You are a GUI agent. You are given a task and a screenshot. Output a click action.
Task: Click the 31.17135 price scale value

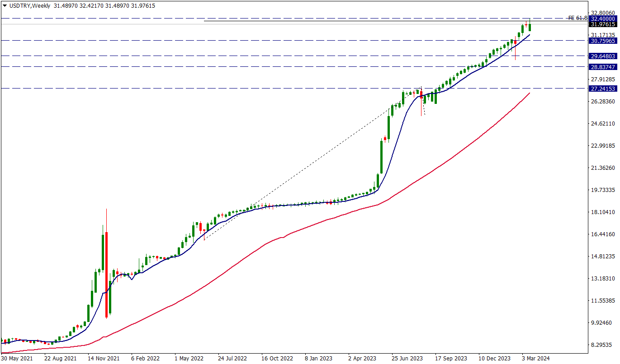tap(603, 35)
